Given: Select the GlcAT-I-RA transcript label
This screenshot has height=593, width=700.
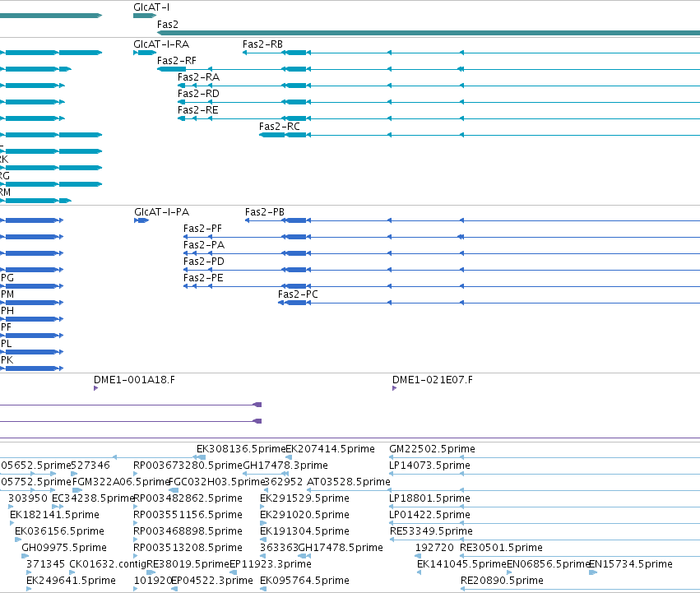Looking at the screenshot, I should [161, 44].
